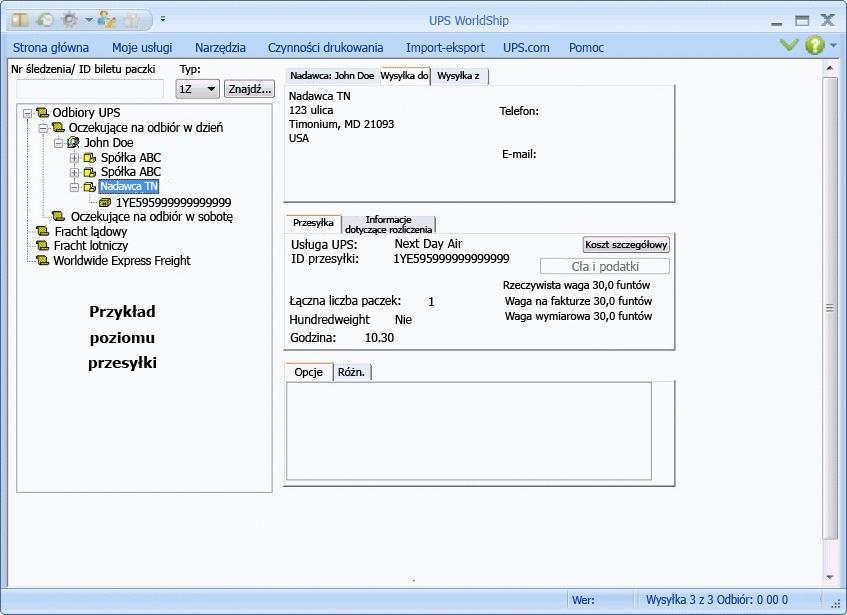Select Odbiory UPS in the tree
847x615 pixels.
coord(86,113)
